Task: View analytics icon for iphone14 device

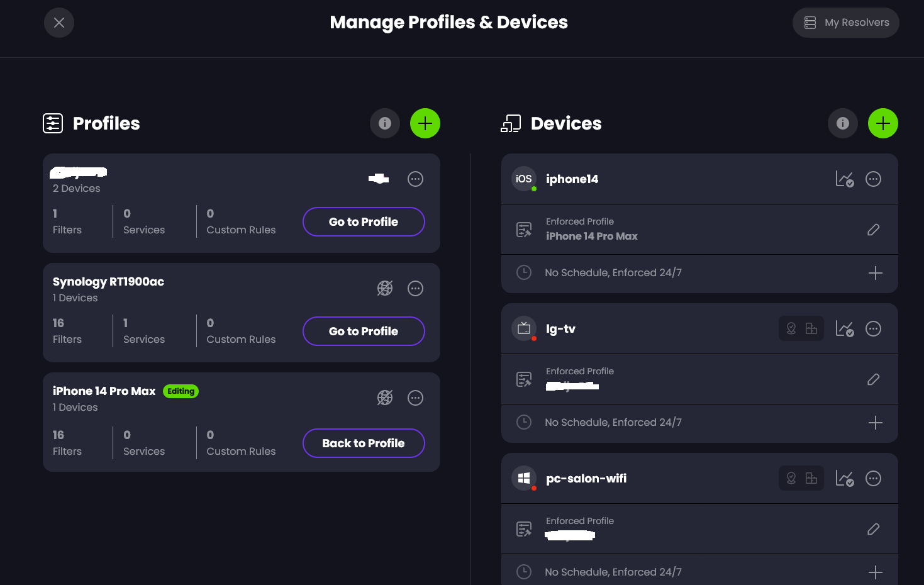Action: point(844,179)
